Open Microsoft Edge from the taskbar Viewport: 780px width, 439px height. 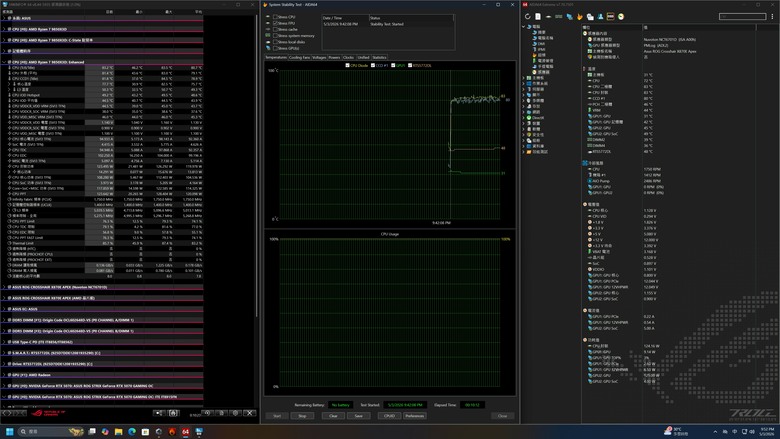tap(132, 431)
